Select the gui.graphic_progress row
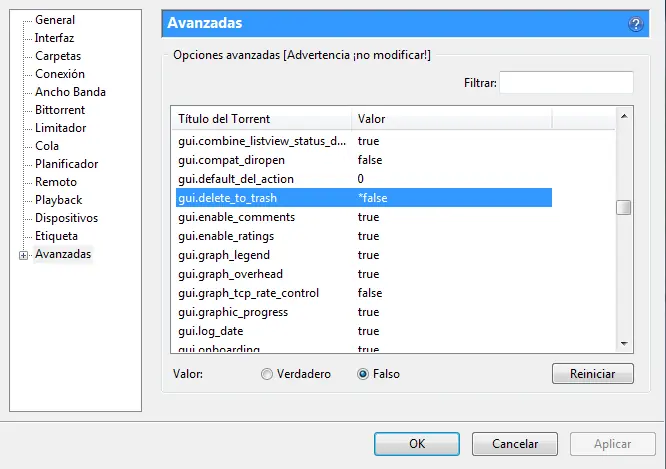666x469 pixels. point(364,312)
